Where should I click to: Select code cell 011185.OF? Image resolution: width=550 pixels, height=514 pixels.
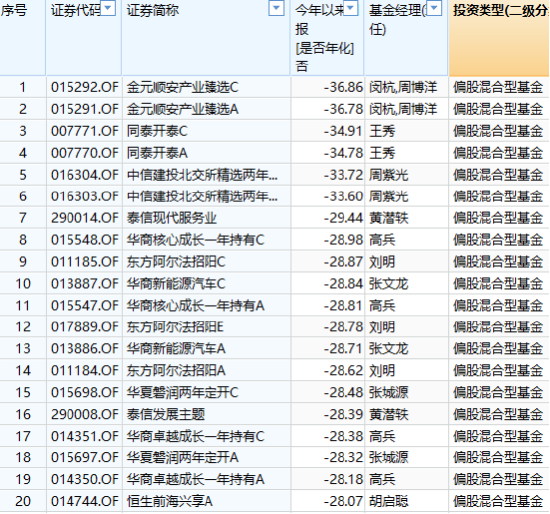pyautogui.click(x=85, y=262)
